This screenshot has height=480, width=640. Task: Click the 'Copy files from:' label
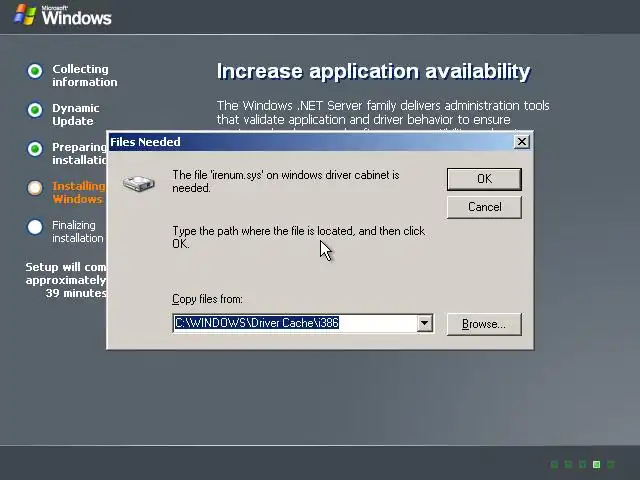point(207,299)
